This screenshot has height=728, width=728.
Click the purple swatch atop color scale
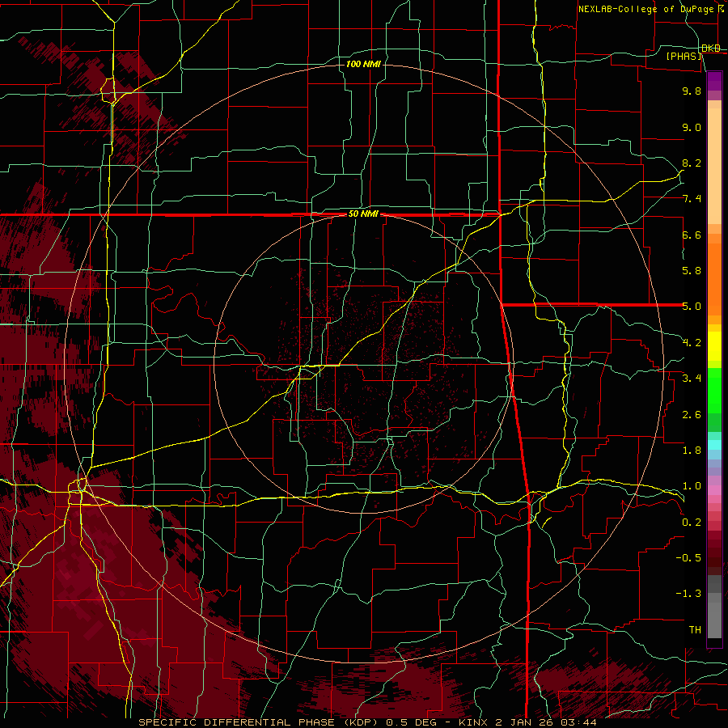tap(714, 81)
